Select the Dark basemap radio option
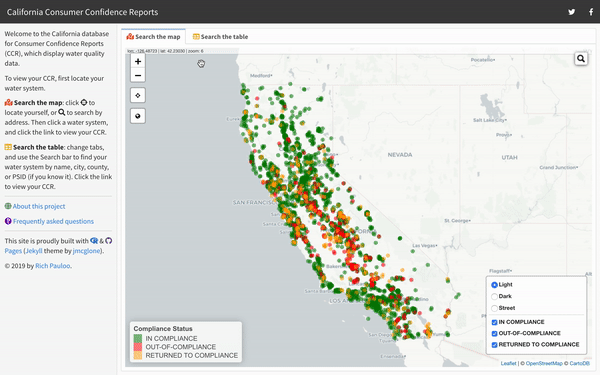 494,297
